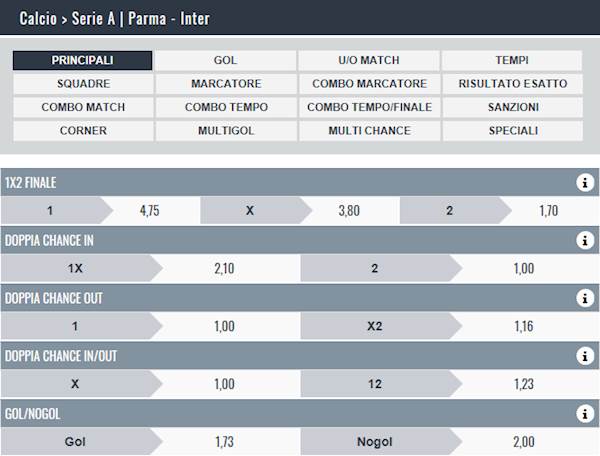Select the Marcatore tab
Screen dimensions: 600x456
pos(225,84)
